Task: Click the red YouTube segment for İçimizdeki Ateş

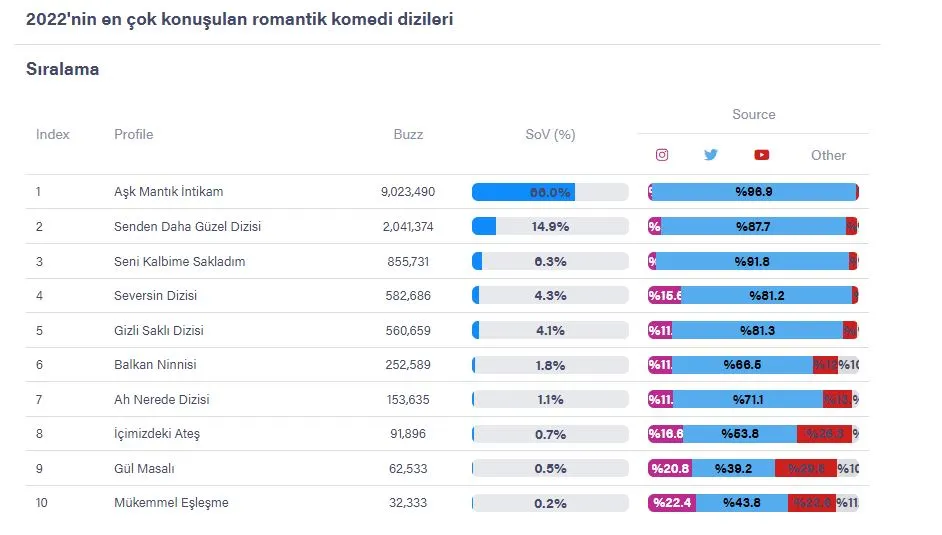Action: point(824,434)
